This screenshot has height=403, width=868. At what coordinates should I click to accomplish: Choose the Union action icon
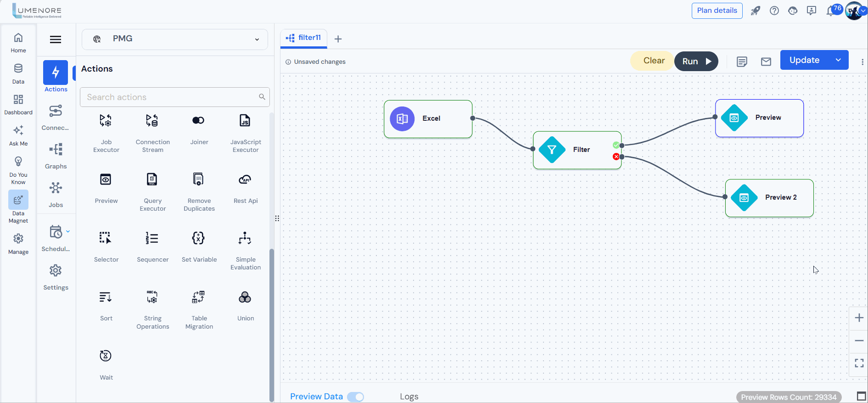(x=245, y=297)
